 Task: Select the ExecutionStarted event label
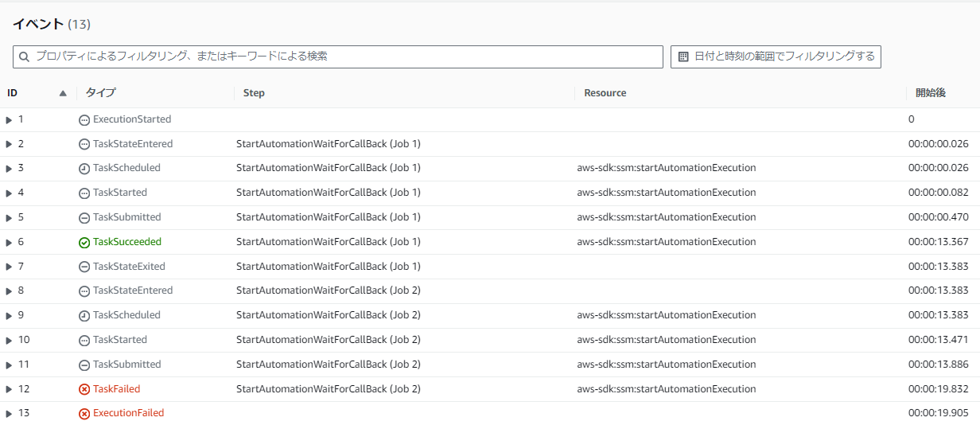132,119
